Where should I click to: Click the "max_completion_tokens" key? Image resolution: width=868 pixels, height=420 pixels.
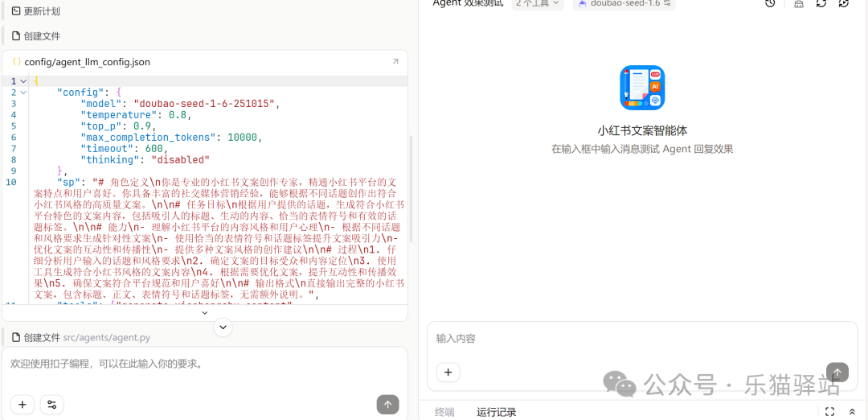148,137
